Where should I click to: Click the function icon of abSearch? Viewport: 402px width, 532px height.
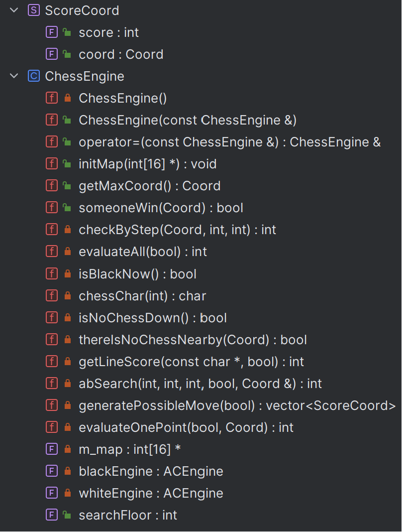coord(52,384)
